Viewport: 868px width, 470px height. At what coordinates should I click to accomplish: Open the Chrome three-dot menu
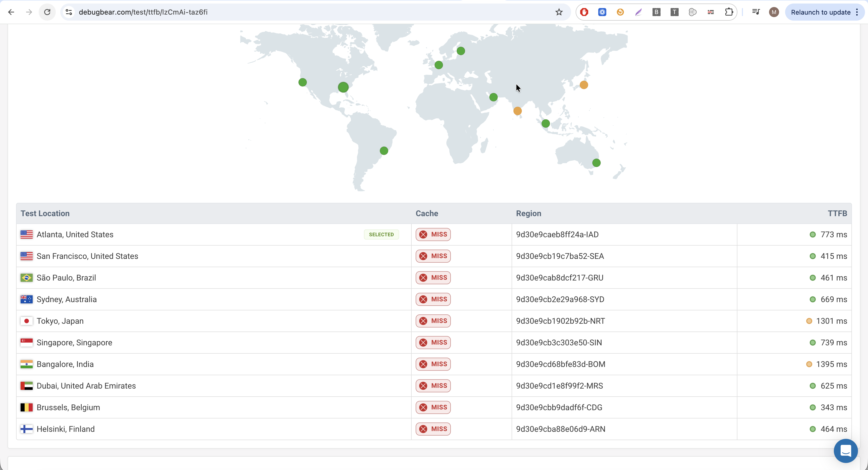pyautogui.click(x=857, y=12)
